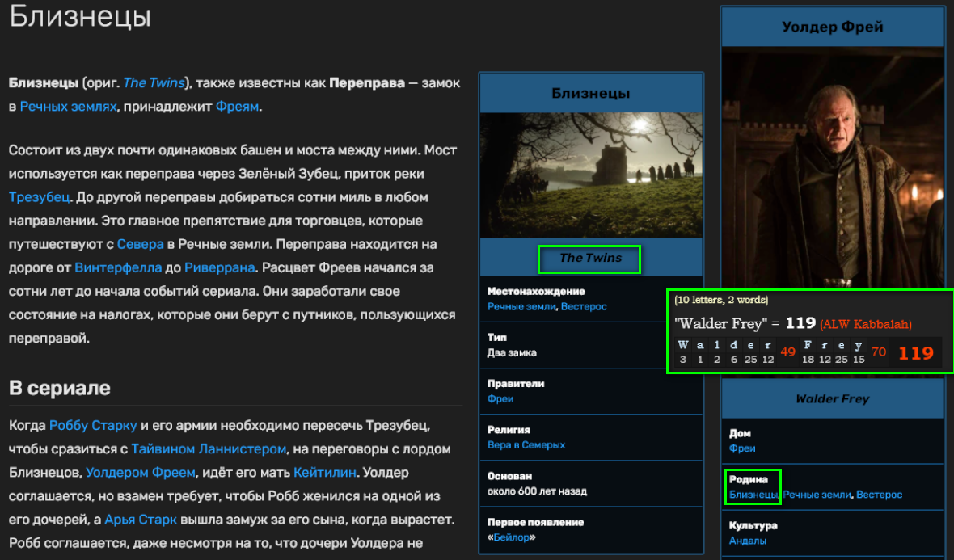Visit the "Роббу Старку" character link
Screen dimensions: 954x560
[x=93, y=425]
